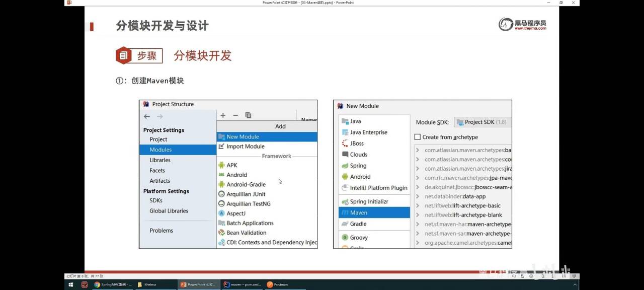Select Modules in Project Settings
Screen dimensions: 644x290
pyautogui.click(x=178, y=150)
